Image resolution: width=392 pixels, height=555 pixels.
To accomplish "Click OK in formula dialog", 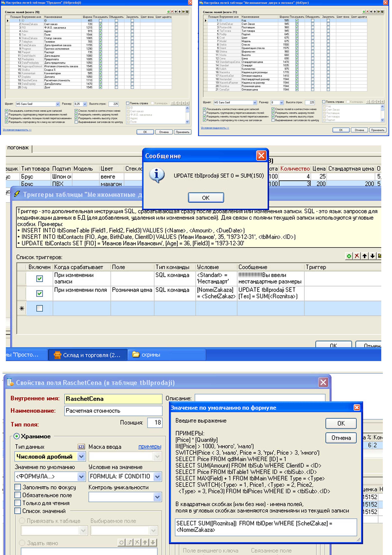I will (x=341, y=423).
